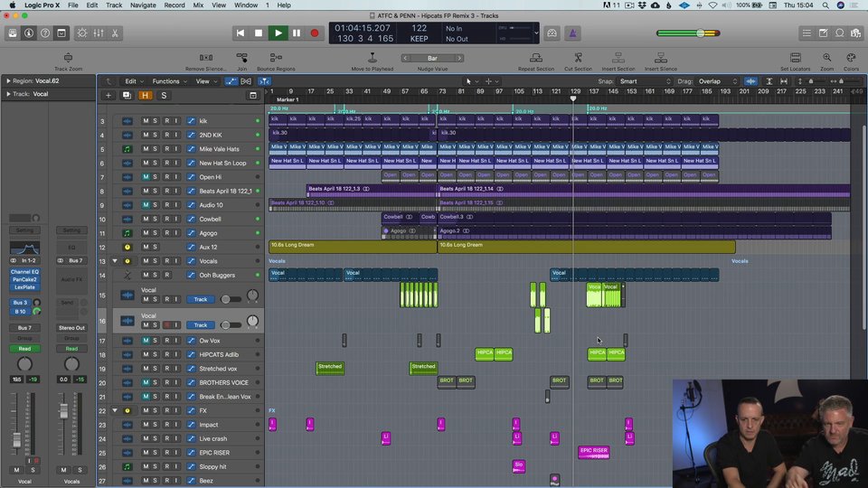The height and width of the screenshot is (488, 868).
Task: Collapse the Vocals track stack
Action: click(115, 260)
